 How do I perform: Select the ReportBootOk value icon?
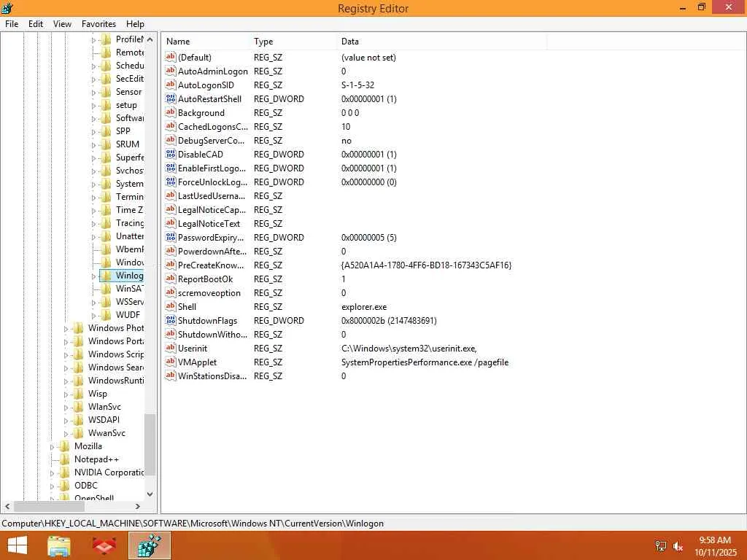pyautogui.click(x=170, y=279)
